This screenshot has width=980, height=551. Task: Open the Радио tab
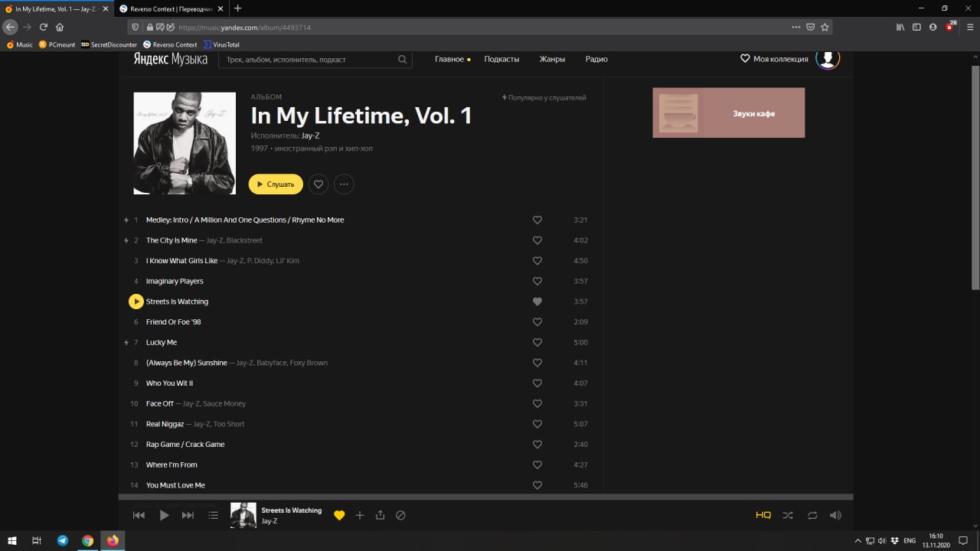click(596, 59)
